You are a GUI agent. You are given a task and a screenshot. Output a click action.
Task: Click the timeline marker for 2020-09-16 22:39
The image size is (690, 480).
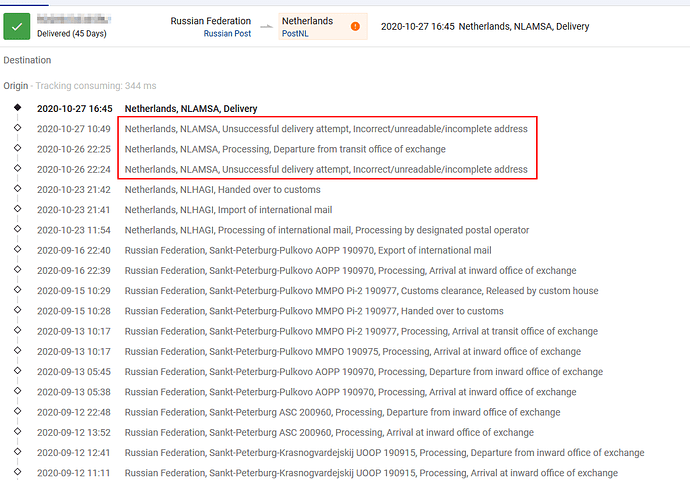(18, 269)
